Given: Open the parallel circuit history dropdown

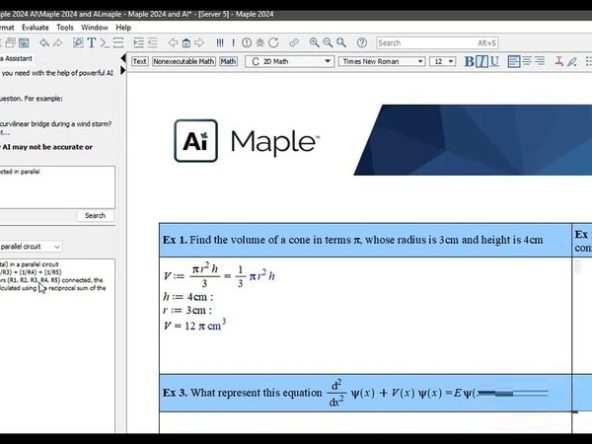Looking at the screenshot, I should [x=30, y=247].
